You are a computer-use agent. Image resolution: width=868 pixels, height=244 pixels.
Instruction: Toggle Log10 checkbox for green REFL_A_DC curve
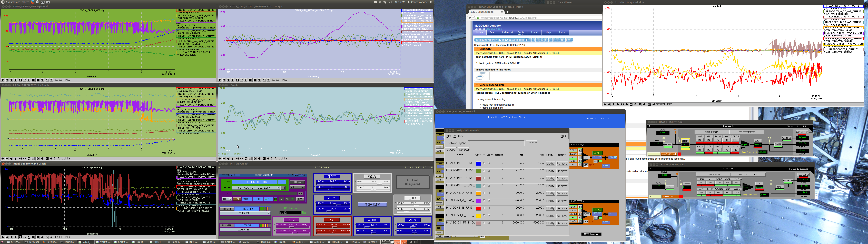[x=489, y=171]
